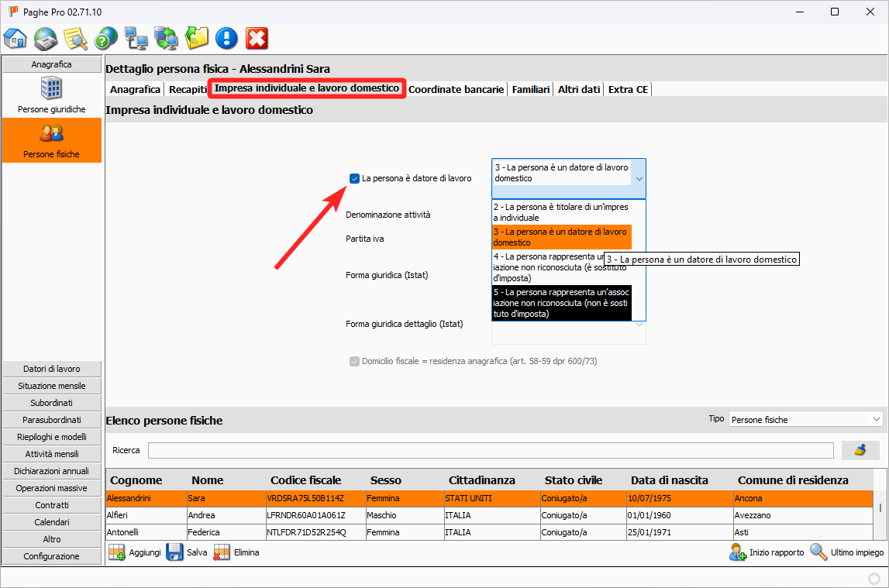Screen dimensions: 889x588
Task: Click the networked computers toolbar icon
Action: click(x=136, y=38)
